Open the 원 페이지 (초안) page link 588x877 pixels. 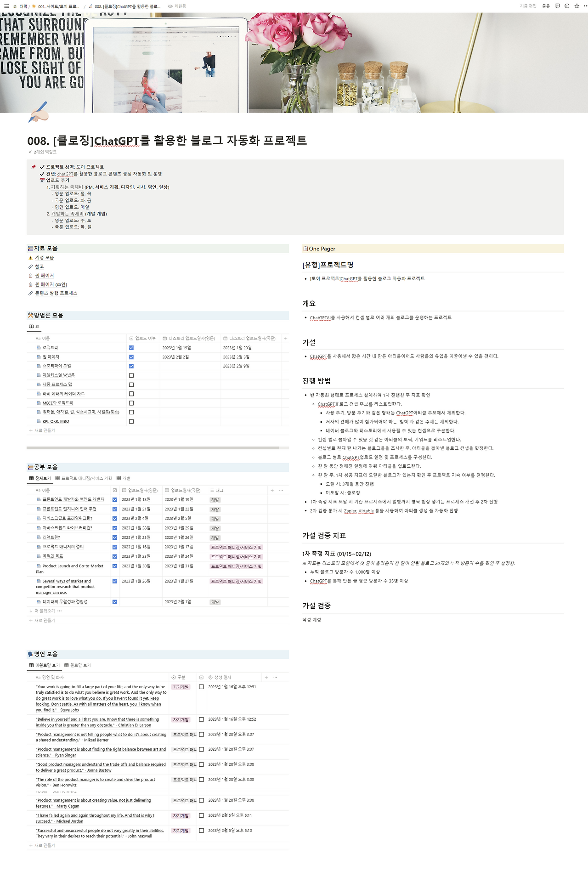point(51,284)
